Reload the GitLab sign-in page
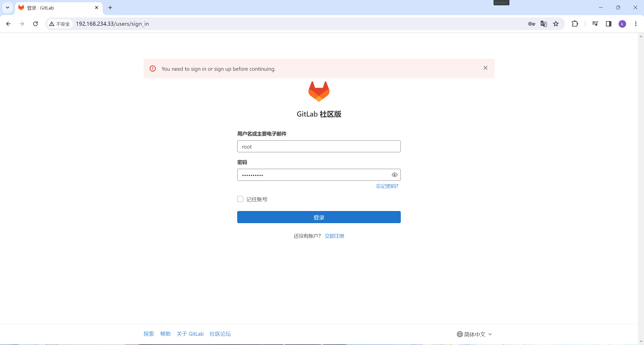 (35, 24)
